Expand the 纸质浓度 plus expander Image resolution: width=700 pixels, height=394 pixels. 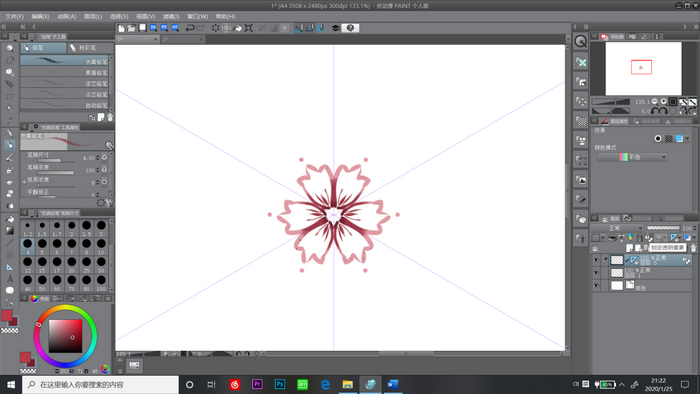pos(24,181)
